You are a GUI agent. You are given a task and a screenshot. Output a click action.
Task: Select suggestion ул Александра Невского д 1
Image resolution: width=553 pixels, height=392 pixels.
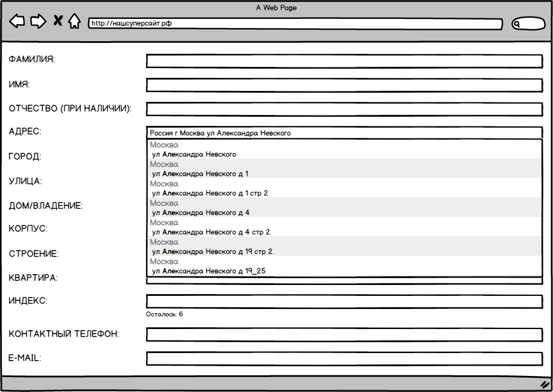point(344,168)
